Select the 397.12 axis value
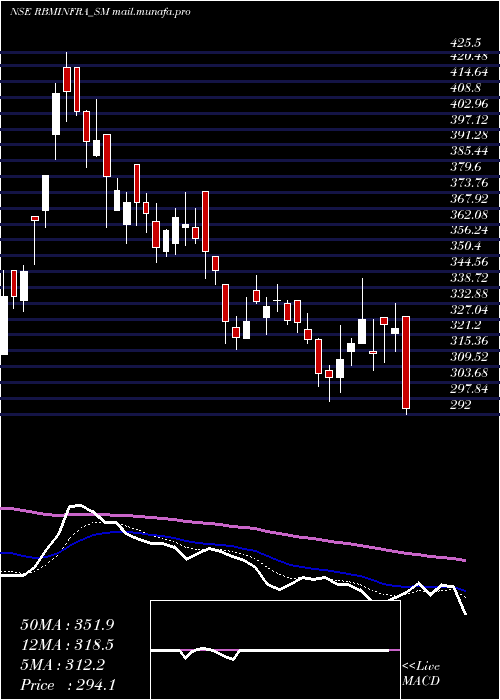500x700 pixels. pos(469,120)
